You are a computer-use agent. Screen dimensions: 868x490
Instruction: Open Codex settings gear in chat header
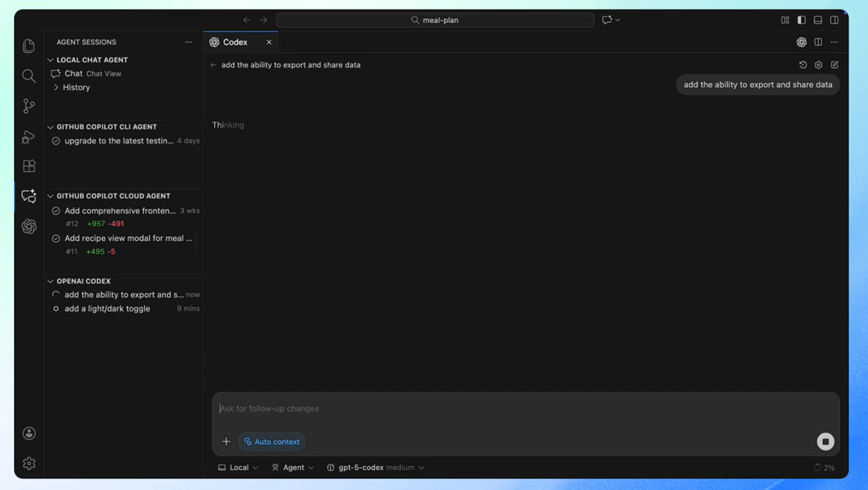(x=818, y=65)
